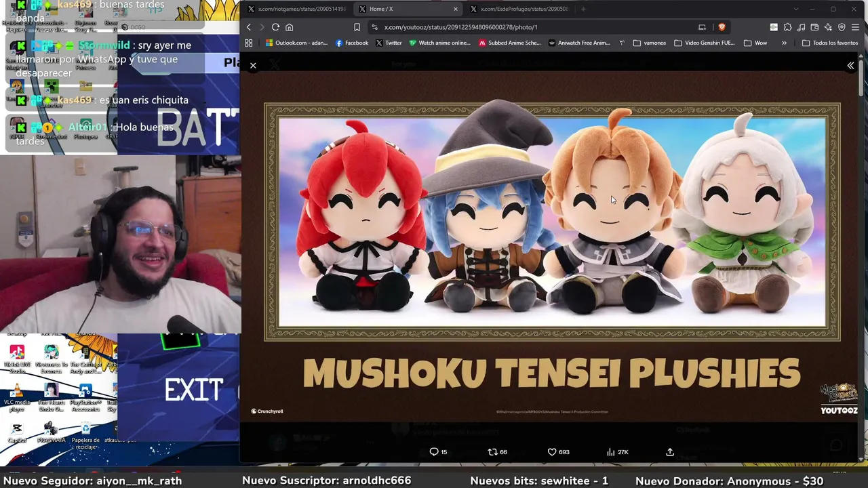868x488 pixels.
Task: Open the Wow bookmark folder
Action: (x=755, y=43)
